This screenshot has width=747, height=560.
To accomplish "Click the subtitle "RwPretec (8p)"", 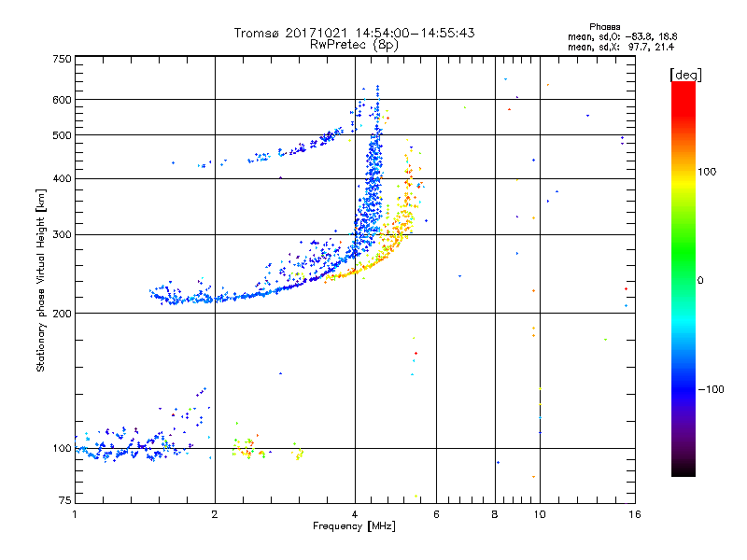I will click(354, 45).
